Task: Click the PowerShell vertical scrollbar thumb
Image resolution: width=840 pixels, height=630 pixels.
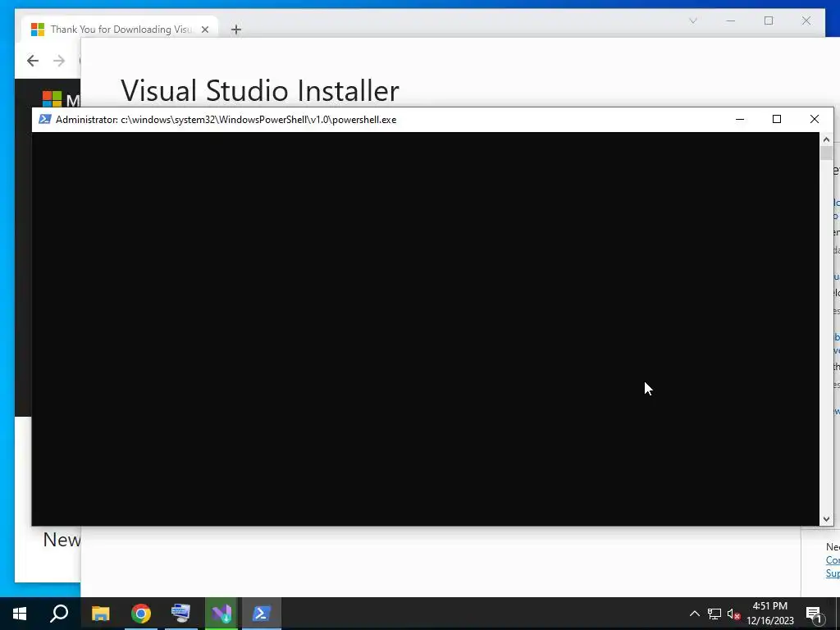Action: 826,153
